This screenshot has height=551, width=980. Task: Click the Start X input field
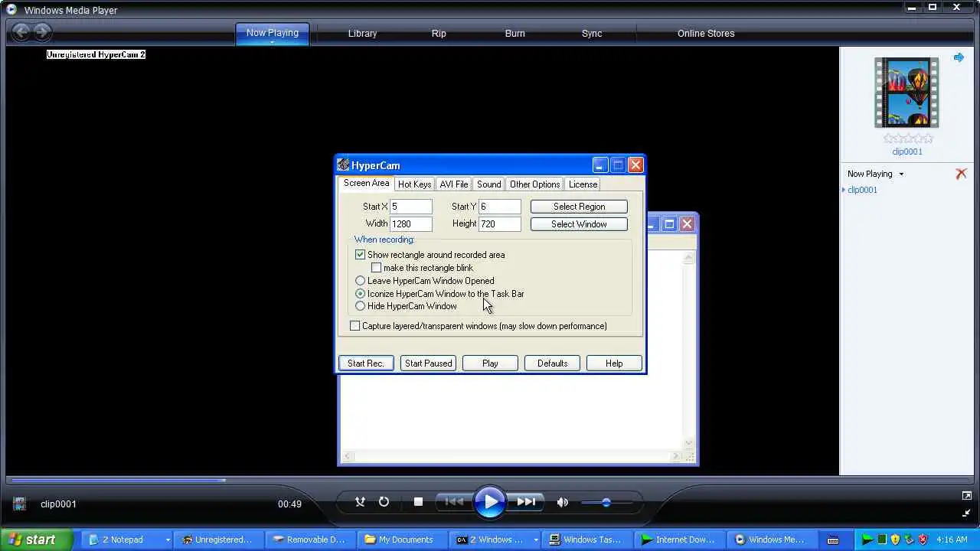click(x=411, y=207)
